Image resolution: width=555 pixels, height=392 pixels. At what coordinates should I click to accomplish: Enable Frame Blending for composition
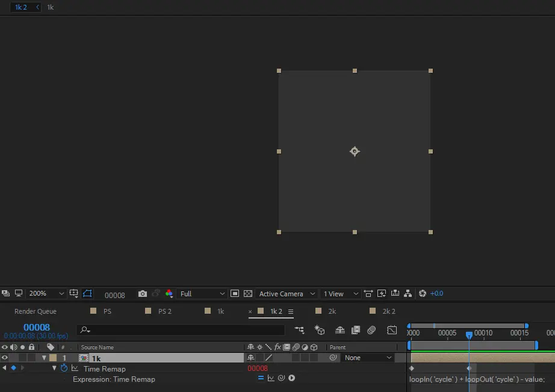[x=355, y=330]
